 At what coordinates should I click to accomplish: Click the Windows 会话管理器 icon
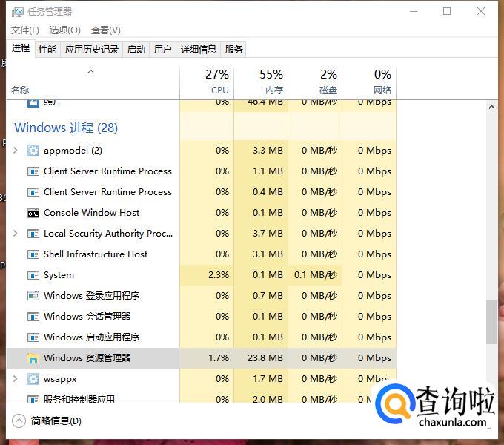[33, 317]
